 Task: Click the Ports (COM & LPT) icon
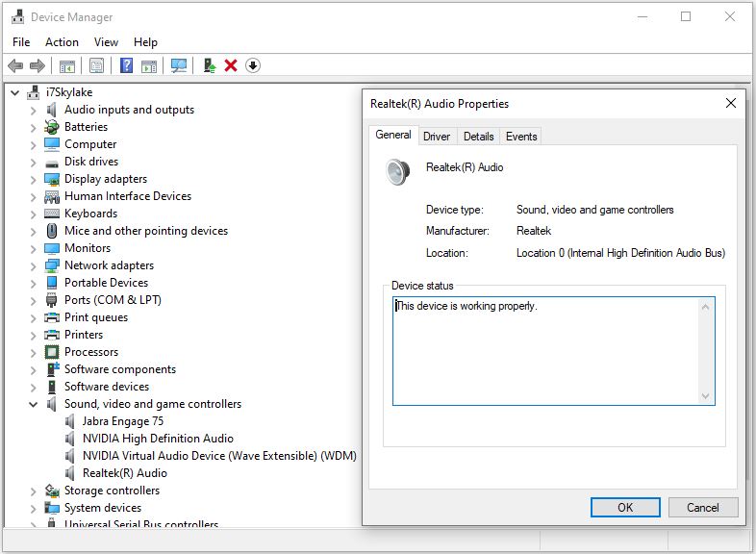[x=52, y=300]
